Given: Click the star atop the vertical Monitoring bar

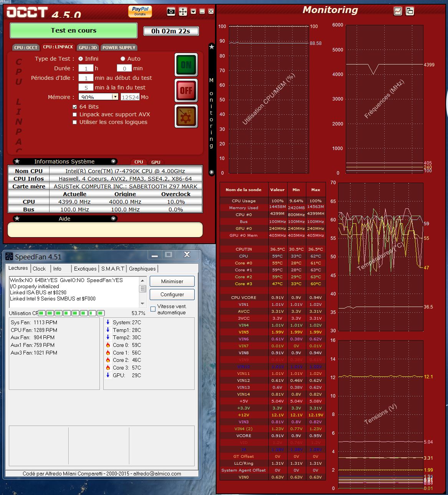Looking at the screenshot, I should click(x=212, y=47).
